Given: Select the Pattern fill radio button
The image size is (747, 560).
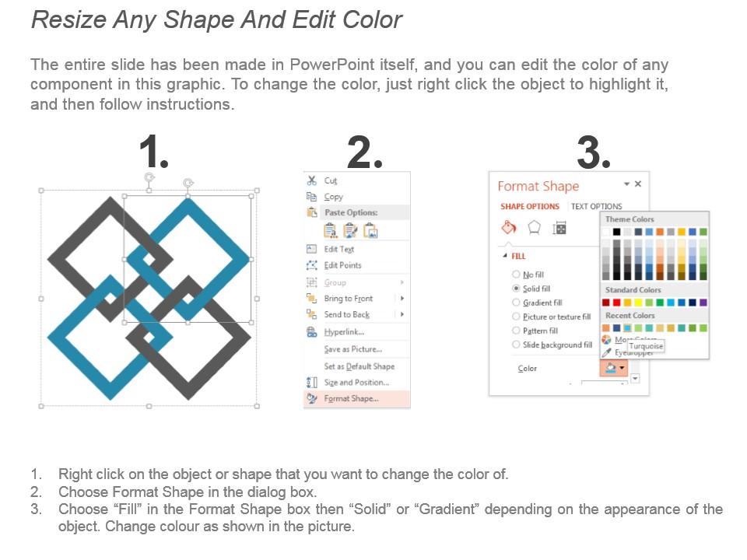Looking at the screenshot, I should 516,331.
